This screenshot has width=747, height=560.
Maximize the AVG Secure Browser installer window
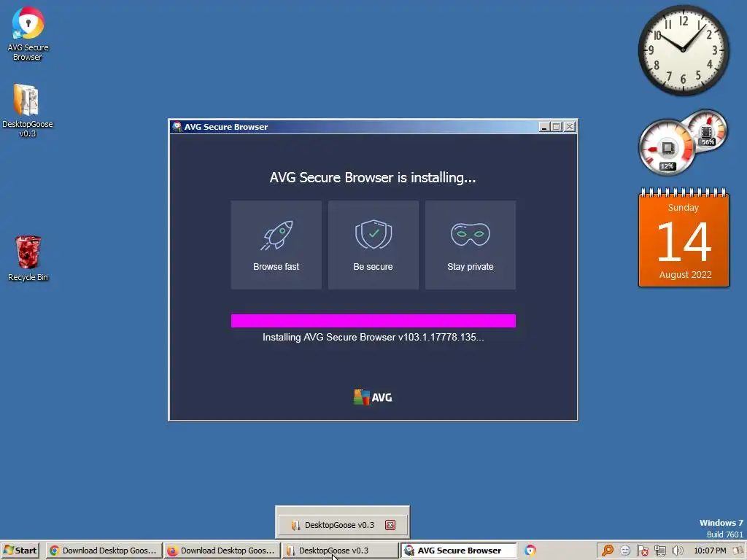pos(556,127)
